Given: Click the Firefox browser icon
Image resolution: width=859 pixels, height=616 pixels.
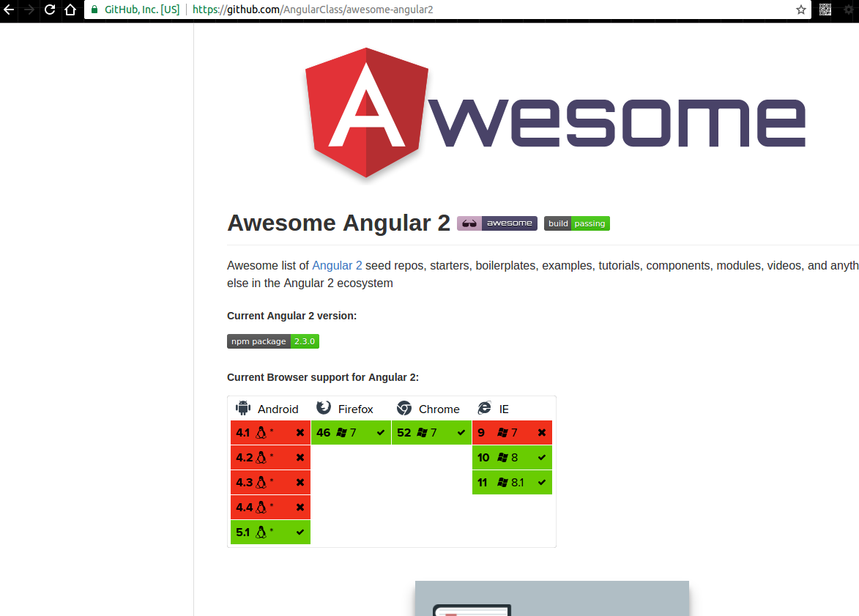Looking at the screenshot, I should point(324,408).
